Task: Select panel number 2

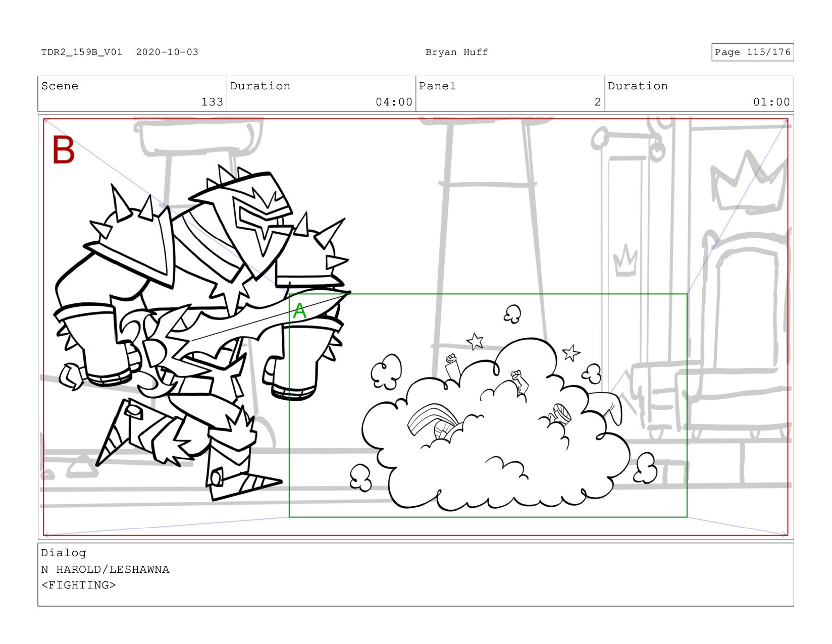Action: click(x=598, y=102)
